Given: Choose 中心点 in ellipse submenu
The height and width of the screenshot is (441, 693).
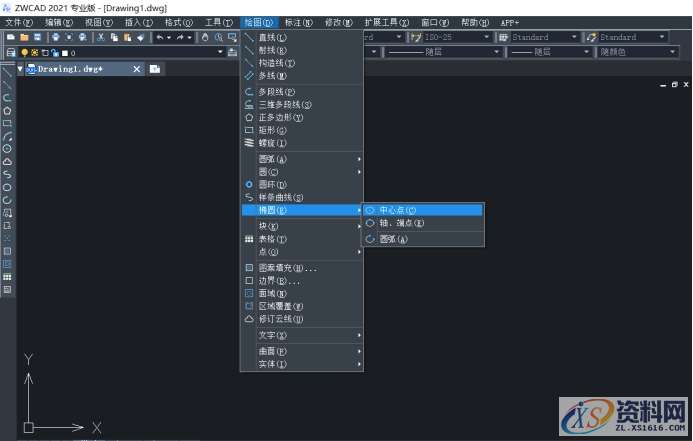Looking at the screenshot, I should click(423, 210).
